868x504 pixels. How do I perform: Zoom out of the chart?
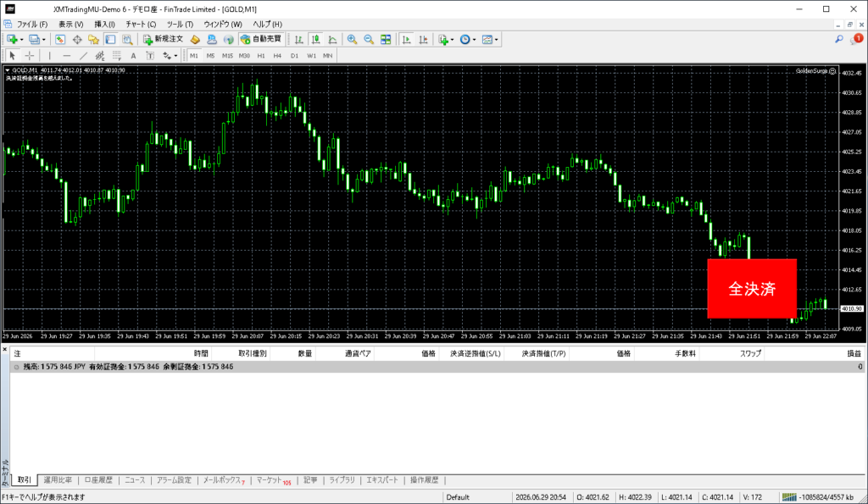[x=369, y=39]
